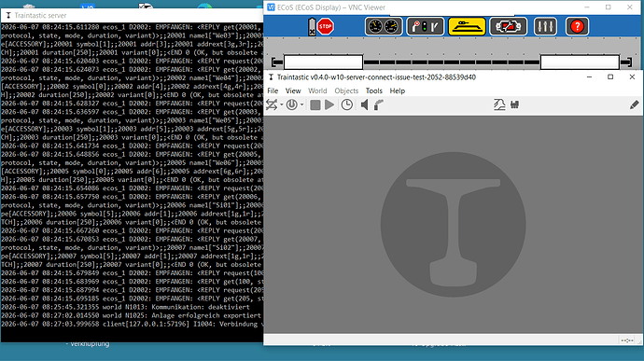This screenshot has height=361, width=644.
Task: Open the World menu in Traintastic
Action: click(x=317, y=90)
